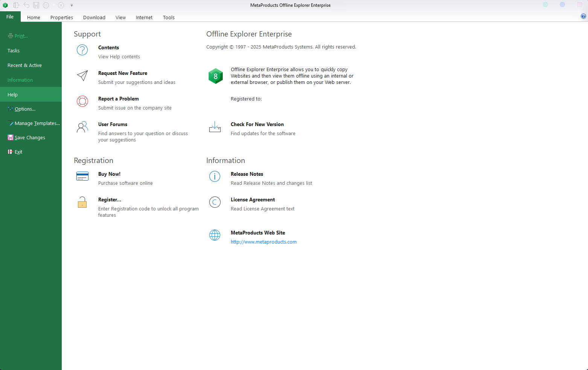This screenshot has width=588, height=370.
Task: Click the save floppy icon in quick access toolbar
Action: pos(36,5)
